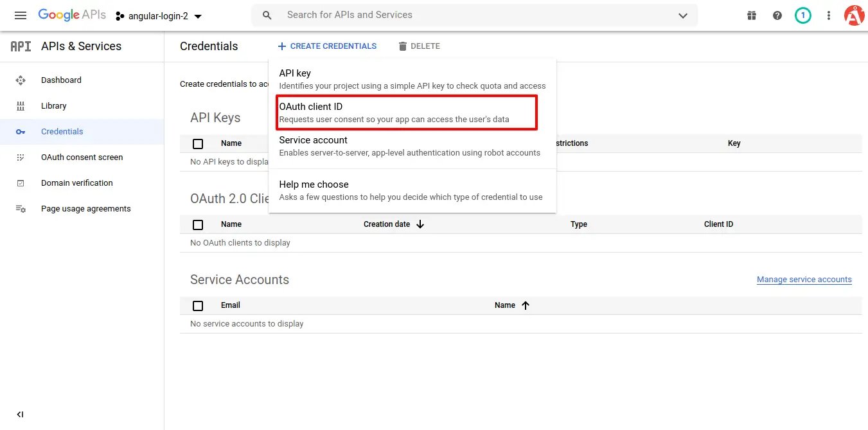Check the Service Accounts select-all checkbox

(198, 306)
